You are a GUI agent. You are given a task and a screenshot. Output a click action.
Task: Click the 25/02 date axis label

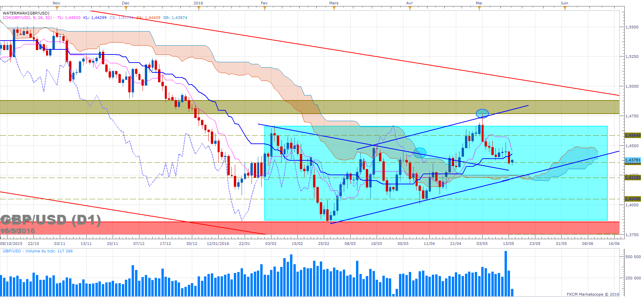pos(324,244)
